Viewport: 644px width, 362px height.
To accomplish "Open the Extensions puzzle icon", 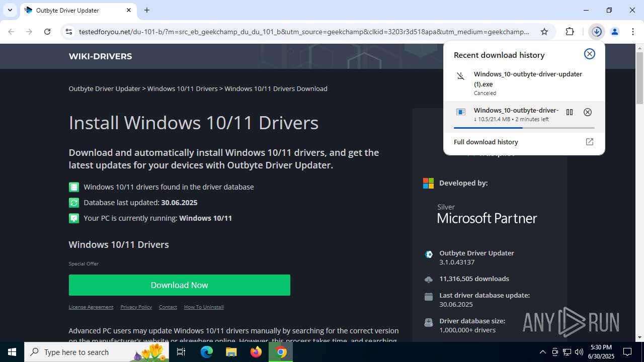I will click(x=570, y=32).
